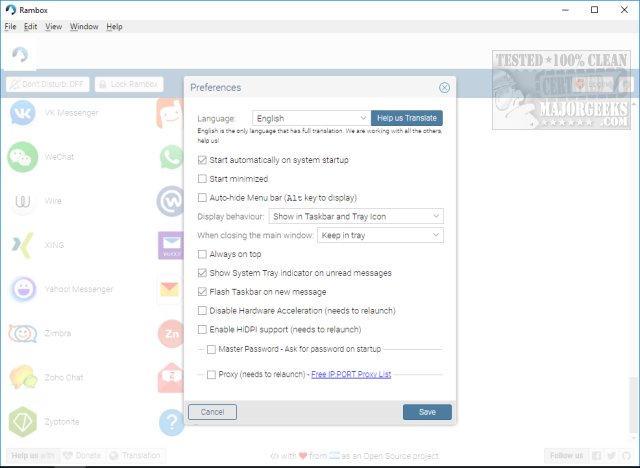
Task: Enable Start minimized checkbox
Action: click(x=202, y=179)
